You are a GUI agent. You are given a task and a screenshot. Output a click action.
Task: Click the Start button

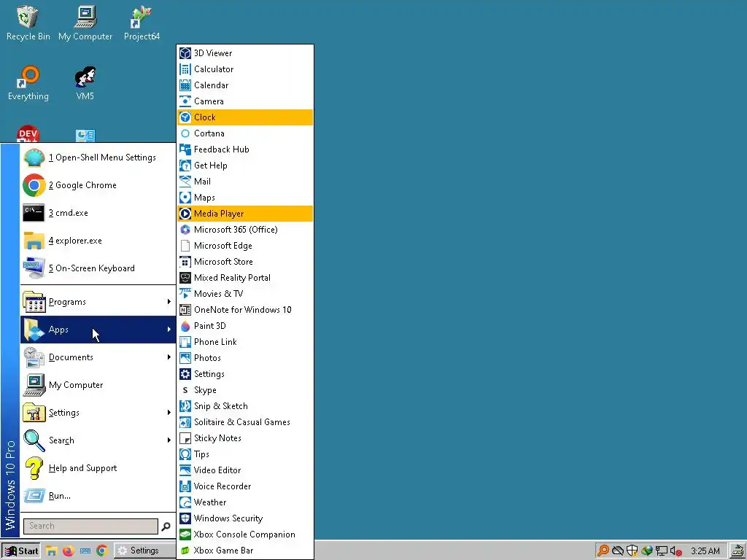(x=21, y=551)
